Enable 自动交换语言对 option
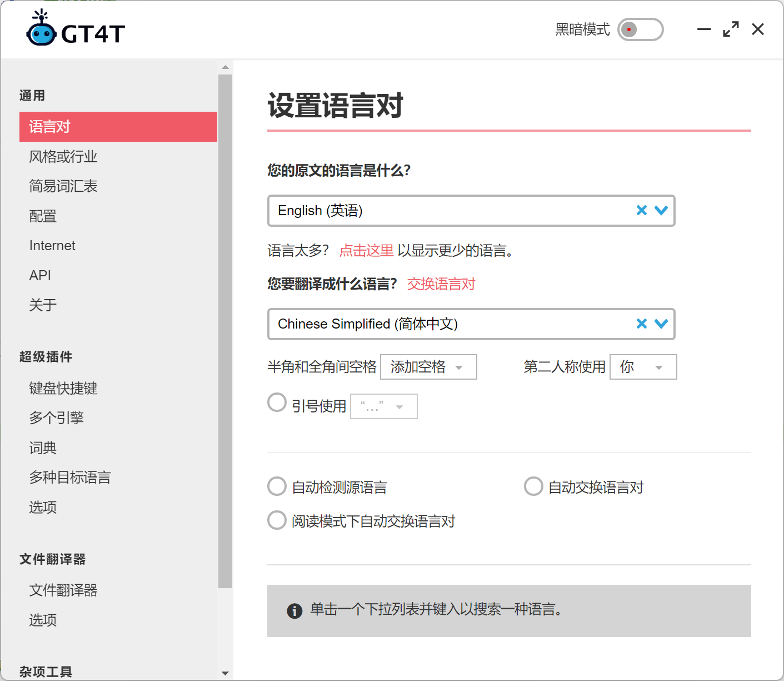This screenshot has height=681, width=784. 533,486
